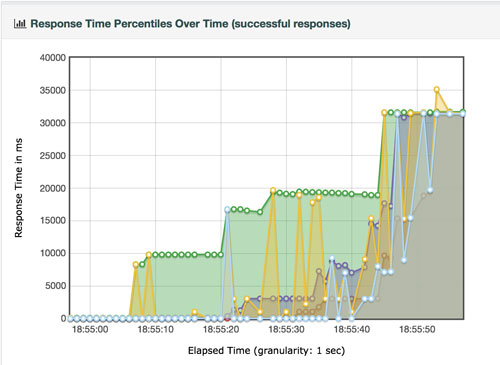The height and width of the screenshot is (365, 500).
Task: Click the light blue low point near 9000 at 18:55:48
Action: [x=404, y=260]
